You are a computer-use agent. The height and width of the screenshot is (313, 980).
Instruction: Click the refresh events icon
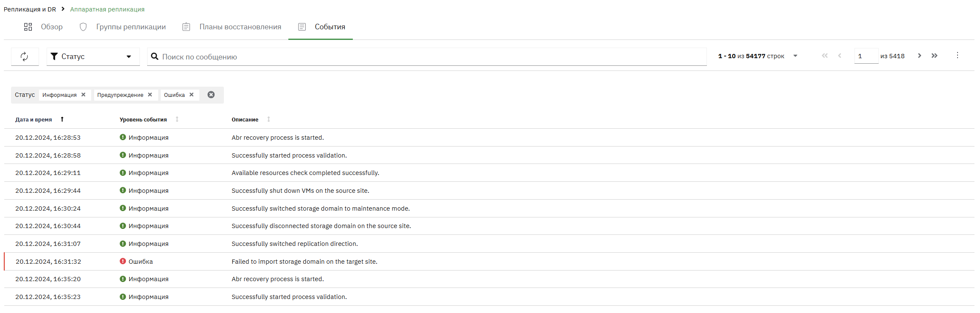(25, 56)
